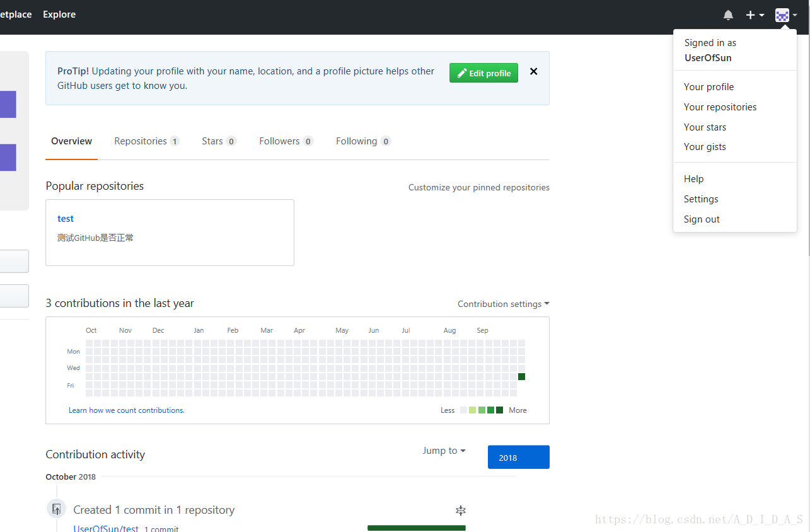Switch to the Following tab
Screen dimensions: 810x532
pos(363,141)
